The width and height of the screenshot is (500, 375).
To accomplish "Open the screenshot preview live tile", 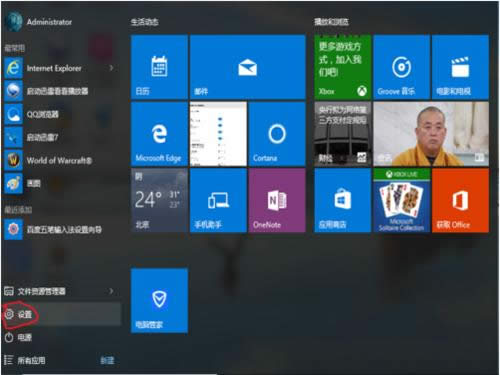I will tap(218, 134).
